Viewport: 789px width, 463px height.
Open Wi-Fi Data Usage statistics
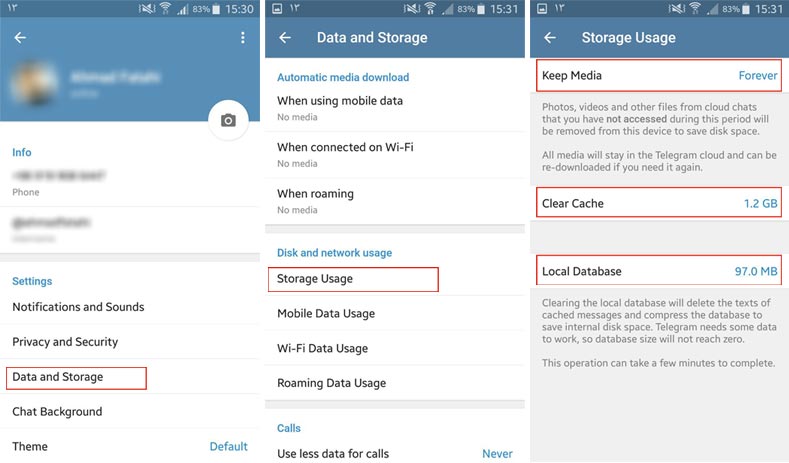[x=394, y=348]
